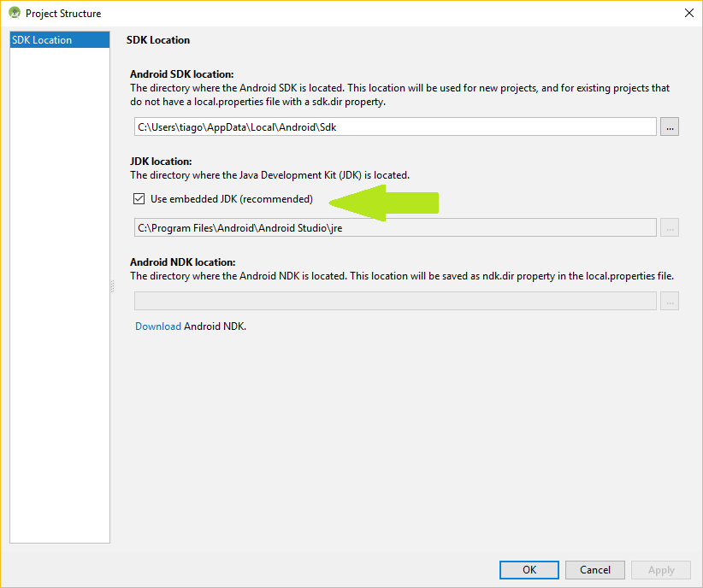The image size is (703, 588).
Task: Click the SDK Location page title
Action: (158, 40)
